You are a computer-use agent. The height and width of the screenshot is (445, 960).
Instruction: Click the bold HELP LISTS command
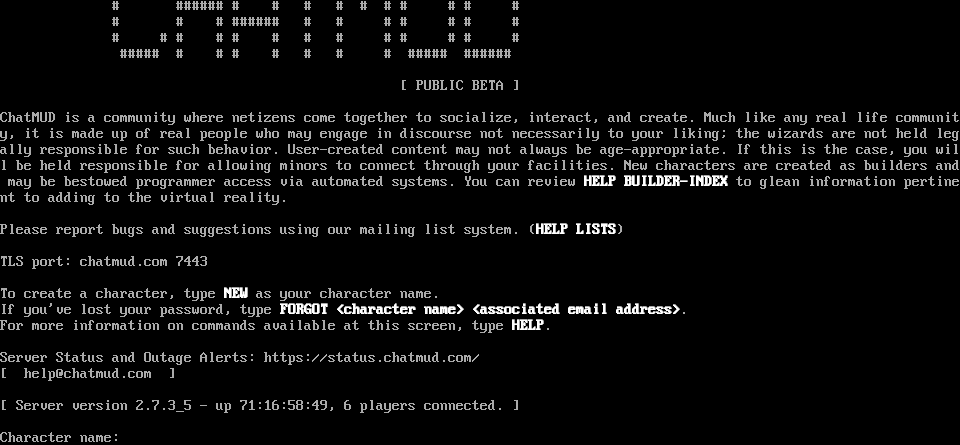point(576,229)
